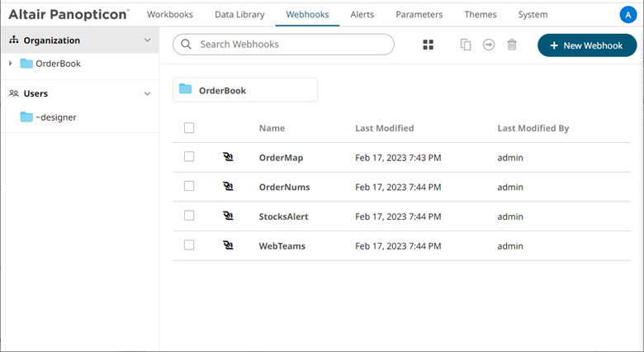The height and width of the screenshot is (352, 644).
Task: Open the user avatar menu
Action: tap(627, 14)
